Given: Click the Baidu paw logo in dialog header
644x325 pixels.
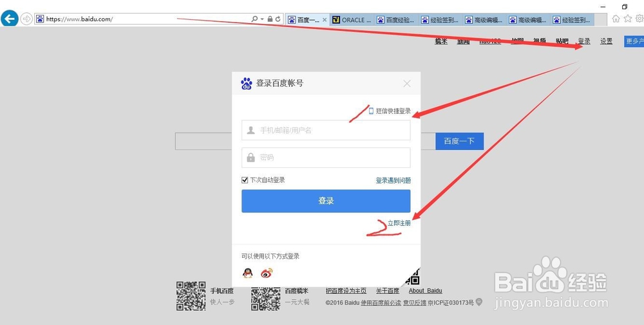Looking at the screenshot, I should pos(247,83).
